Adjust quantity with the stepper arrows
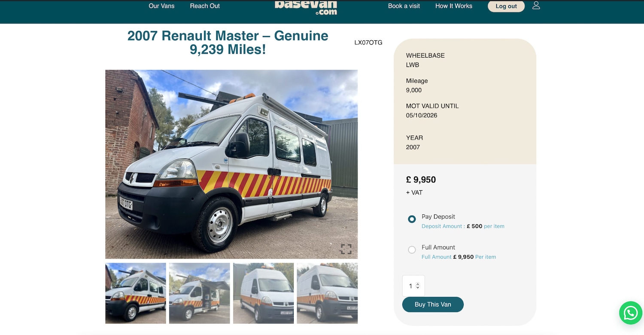Viewport: 644px width, 335px height. tap(418, 286)
